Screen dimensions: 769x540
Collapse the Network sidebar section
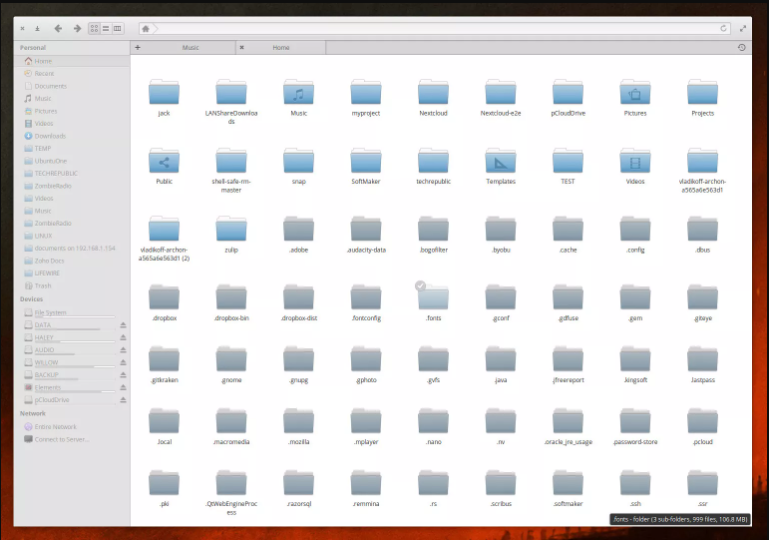tap(33, 413)
